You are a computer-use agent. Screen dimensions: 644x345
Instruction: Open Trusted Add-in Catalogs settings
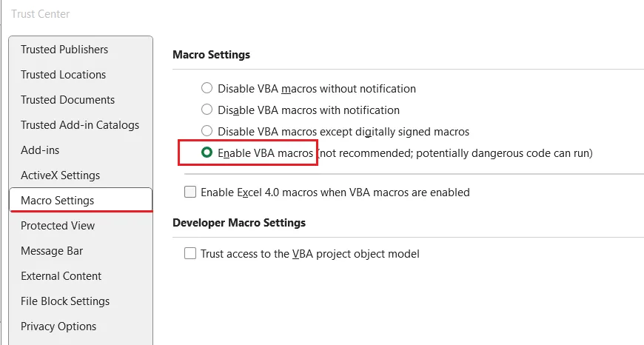[x=80, y=125]
